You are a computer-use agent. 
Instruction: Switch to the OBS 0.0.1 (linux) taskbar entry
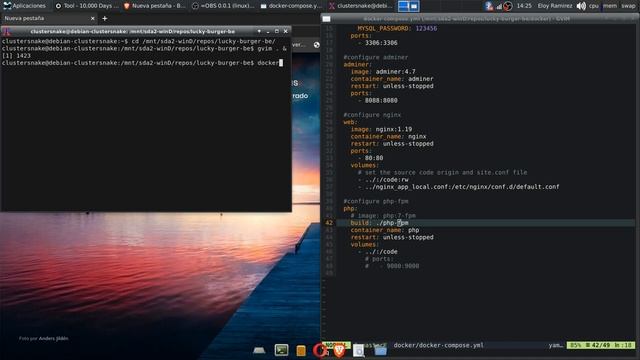(x=223, y=6)
